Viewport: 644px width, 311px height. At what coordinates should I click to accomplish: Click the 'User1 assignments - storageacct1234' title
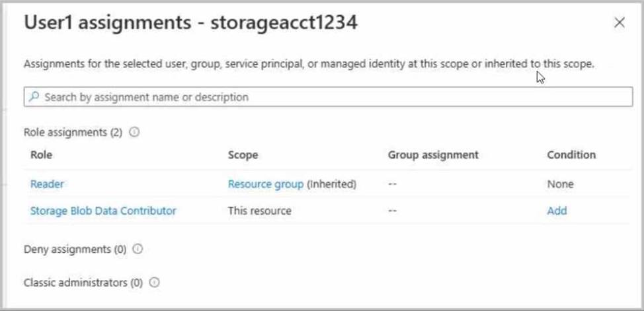[191, 23]
